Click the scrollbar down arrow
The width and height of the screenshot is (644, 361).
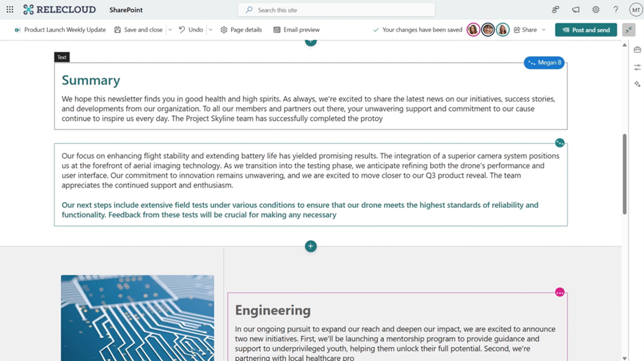tap(625, 358)
